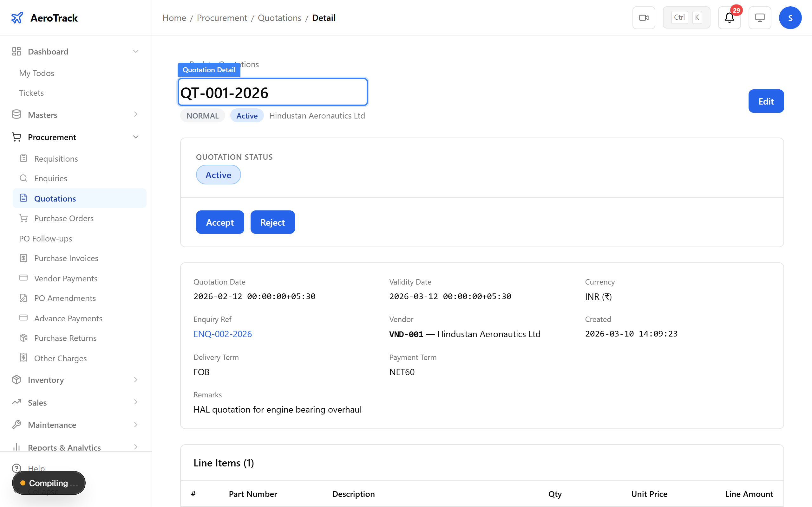Click the Enquiries magnifier icon
Image resolution: width=812 pixels, height=507 pixels.
coord(23,178)
